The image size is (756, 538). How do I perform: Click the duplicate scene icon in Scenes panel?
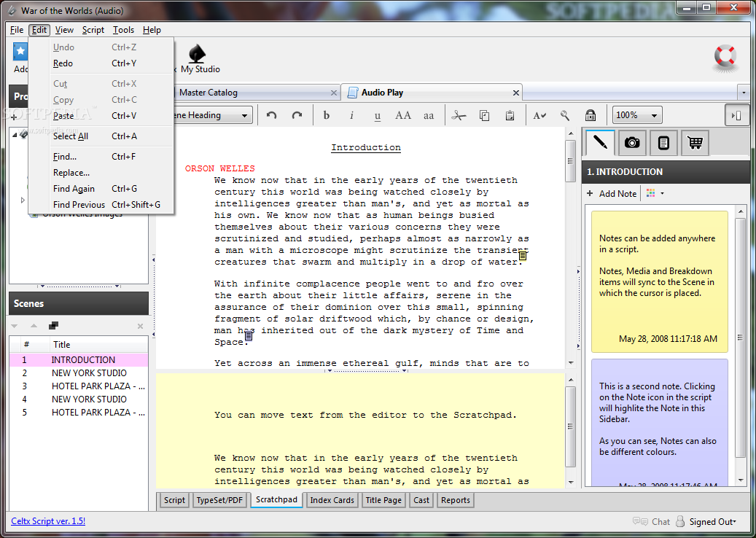point(53,326)
